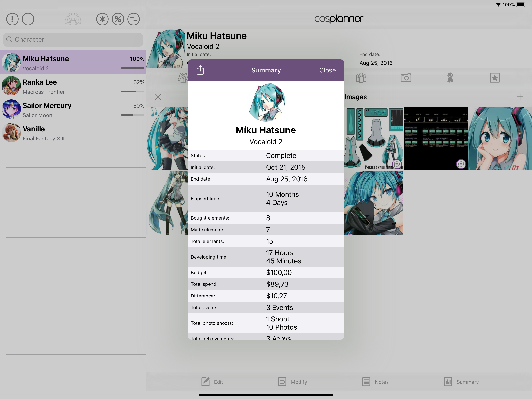
Task: Tap the X icon beside Images header
Action: (x=158, y=97)
